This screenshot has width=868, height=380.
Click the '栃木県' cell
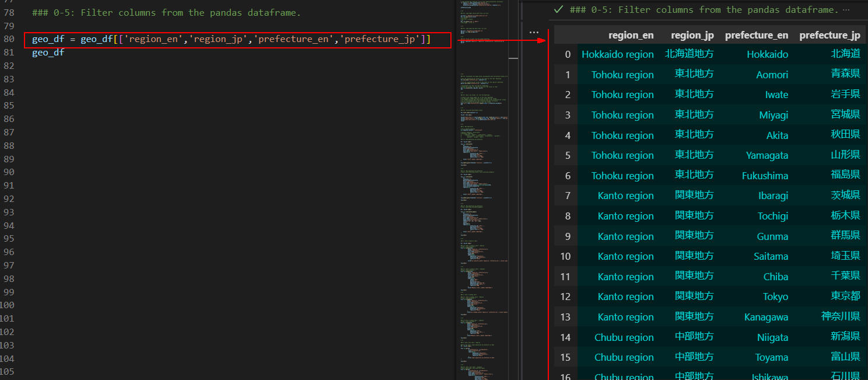pyautogui.click(x=846, y=215)
